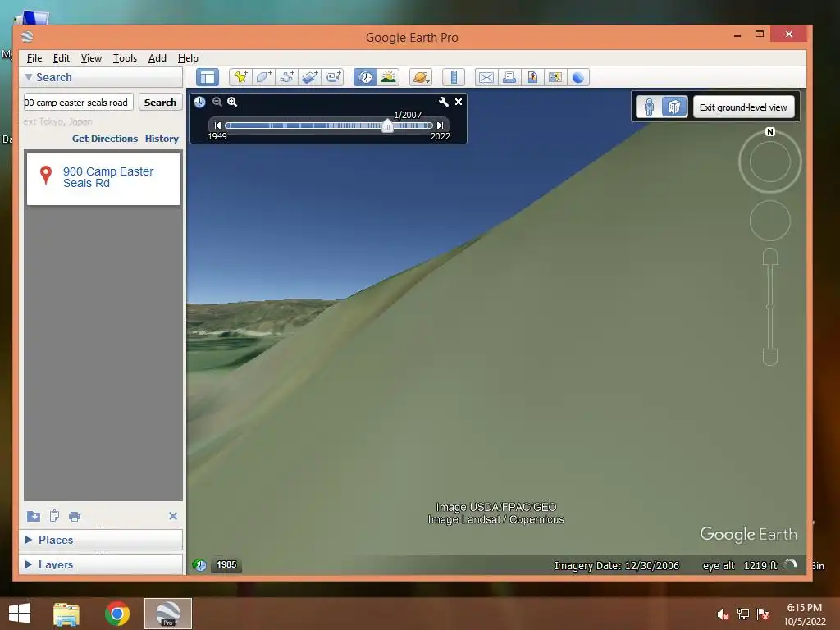Image resolution: width=840 pixels, height=630 pixels.
Task: Toggle sunlight across the landscape
Action: pos(388,77)
